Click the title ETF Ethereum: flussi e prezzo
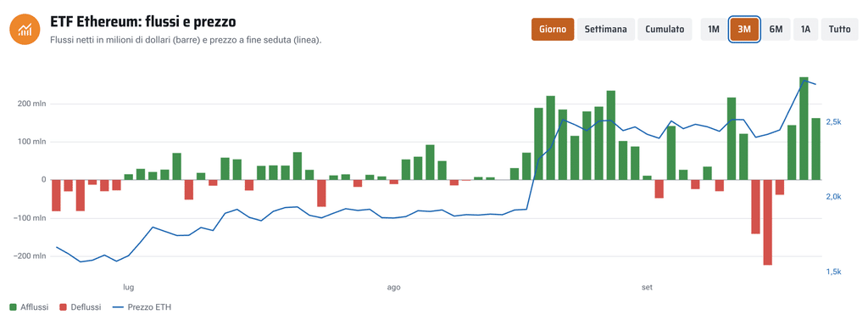 tap(142, 21)
